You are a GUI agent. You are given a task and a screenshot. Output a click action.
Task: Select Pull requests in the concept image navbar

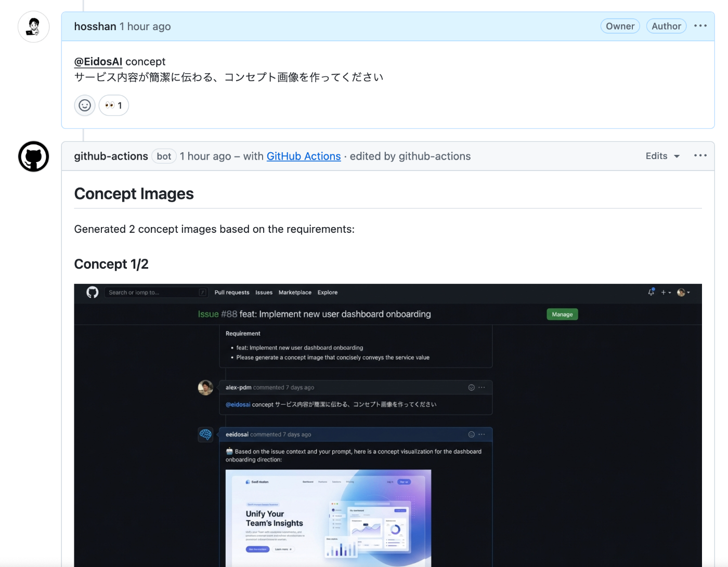click(x=231, y=292)
